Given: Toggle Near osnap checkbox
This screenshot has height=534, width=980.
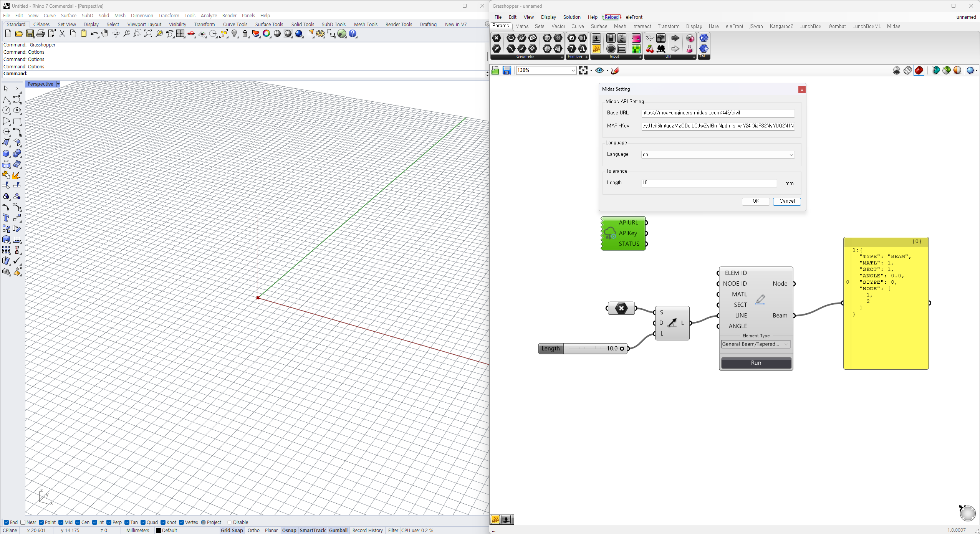Looking at the screenshot, I should (x=23, y=522).
